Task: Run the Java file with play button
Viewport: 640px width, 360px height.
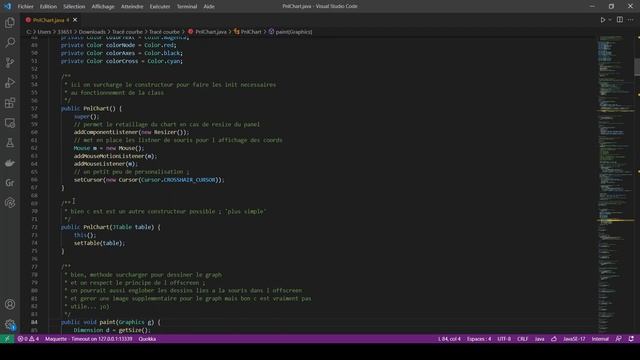Action: click(x=602, y=20)
